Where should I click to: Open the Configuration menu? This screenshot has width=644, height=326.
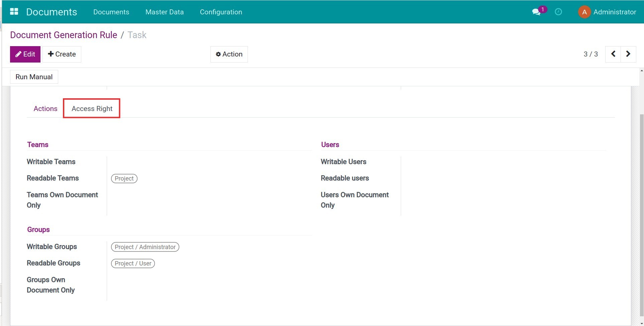pos(220,12)
